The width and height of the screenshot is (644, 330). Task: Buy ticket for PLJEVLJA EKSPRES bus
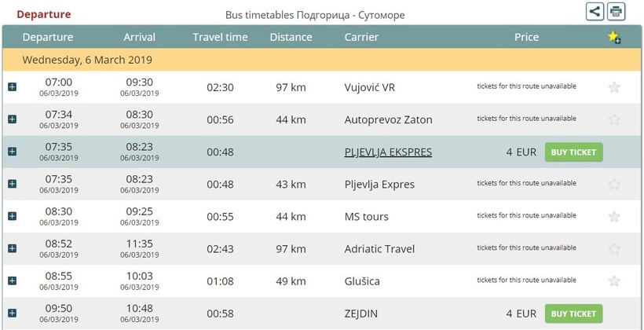pyautogui.click(x=573, y=152)
